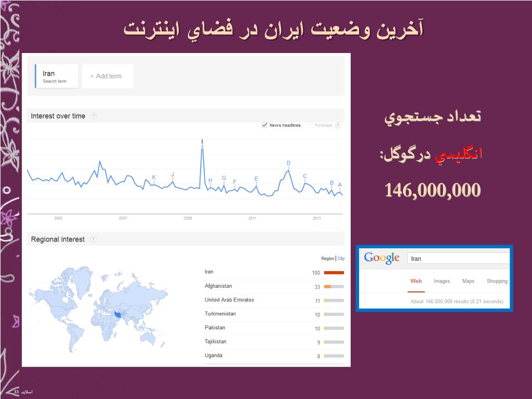This screenshot has height=399, width=532.
Task: Enable the Forecast checkbox
Action: pos(310,126)
